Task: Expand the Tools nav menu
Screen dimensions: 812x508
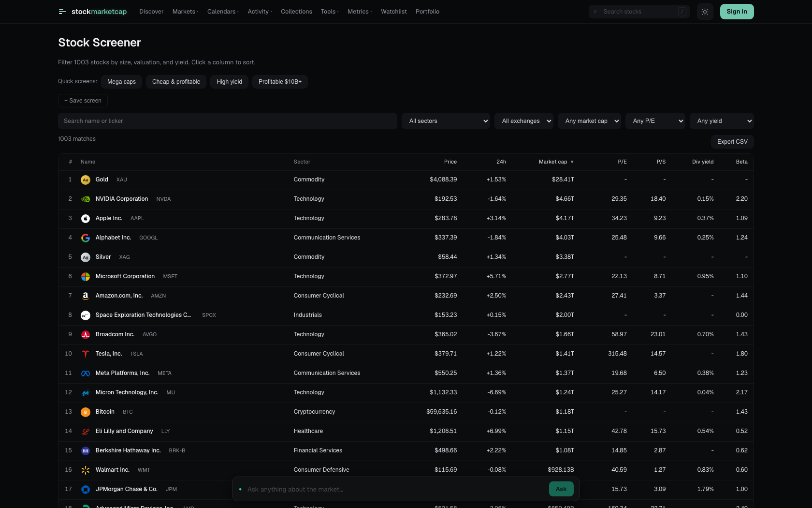Action: click(330, 12)
